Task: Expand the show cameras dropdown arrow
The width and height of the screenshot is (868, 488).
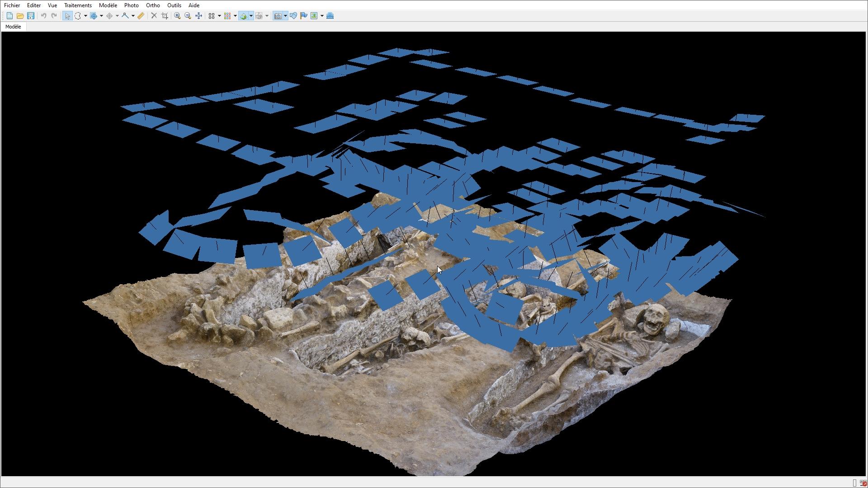Action: (x=285, y=16)
